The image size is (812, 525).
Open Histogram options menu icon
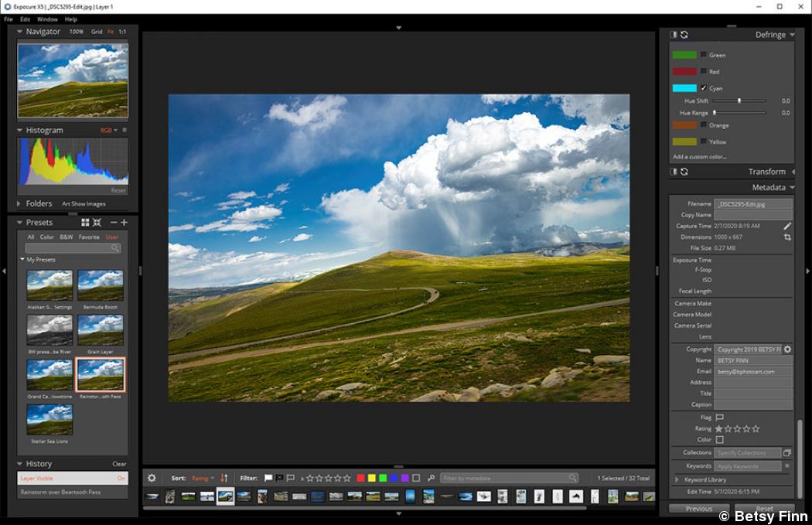[125, 130]
